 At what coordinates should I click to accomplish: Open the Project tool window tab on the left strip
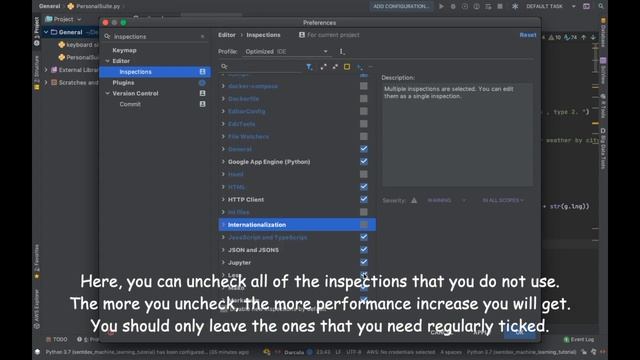coord(37,30)
